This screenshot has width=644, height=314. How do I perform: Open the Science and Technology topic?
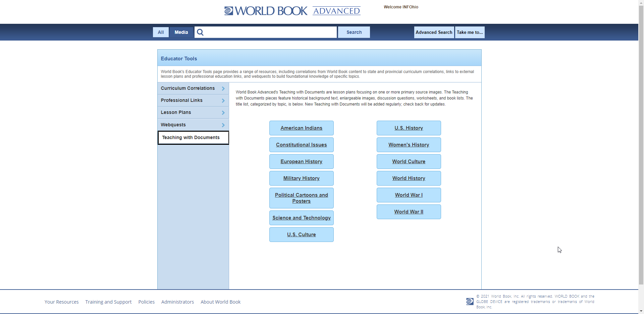click(301, 218)
